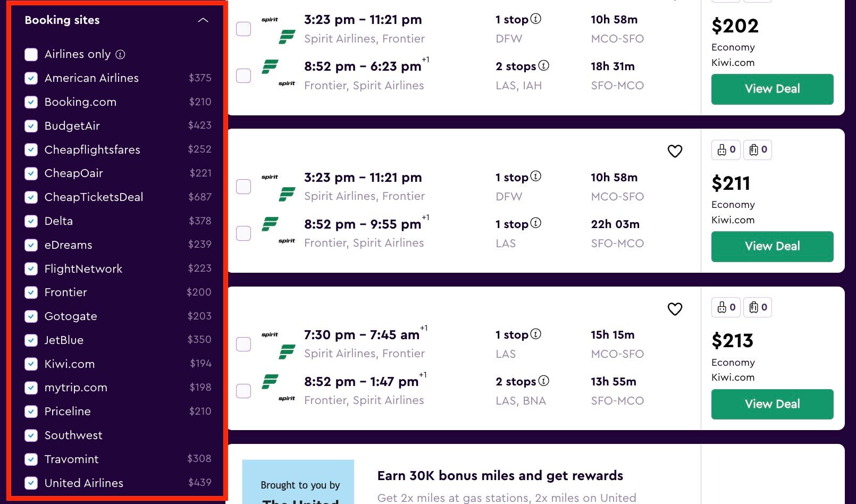Click the 'Earn 30K bonus miles' banner
The width and height of the screenshot is (856, 504).
(500, 475)
